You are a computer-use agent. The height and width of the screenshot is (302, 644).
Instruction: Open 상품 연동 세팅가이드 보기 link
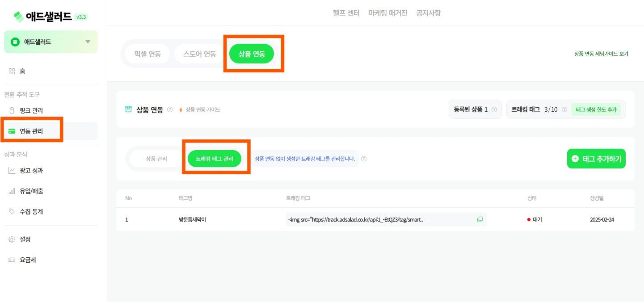click(x=601, y=54)
